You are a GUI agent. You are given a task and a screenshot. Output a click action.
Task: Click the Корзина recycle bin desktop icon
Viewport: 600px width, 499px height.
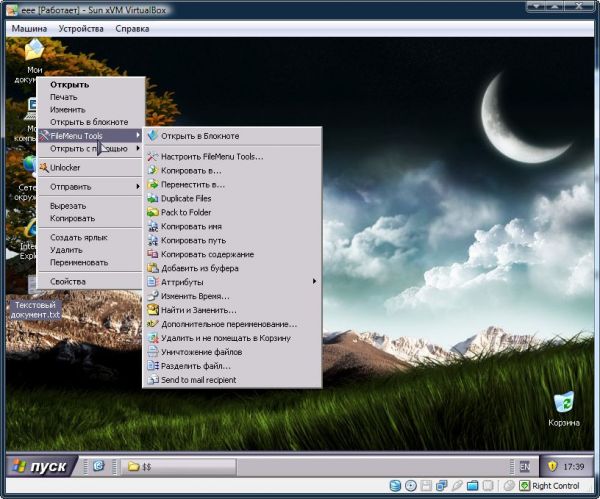[x=564, y=405]
